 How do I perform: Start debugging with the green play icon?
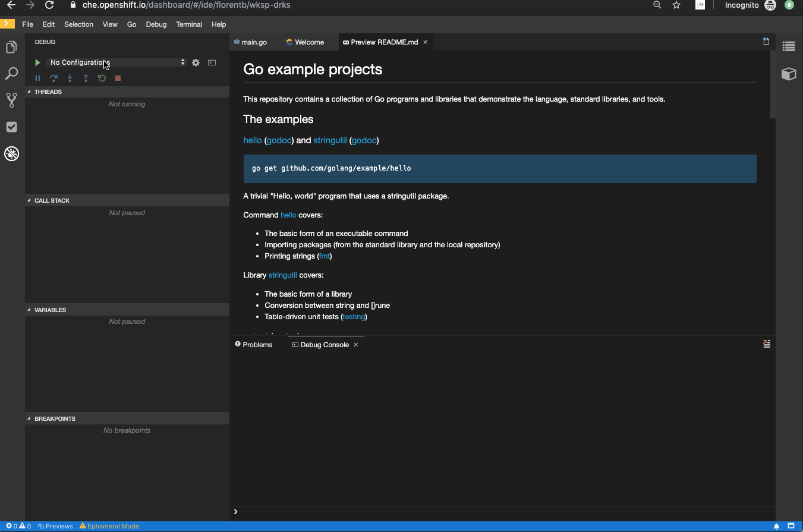[x=37, y=62]
